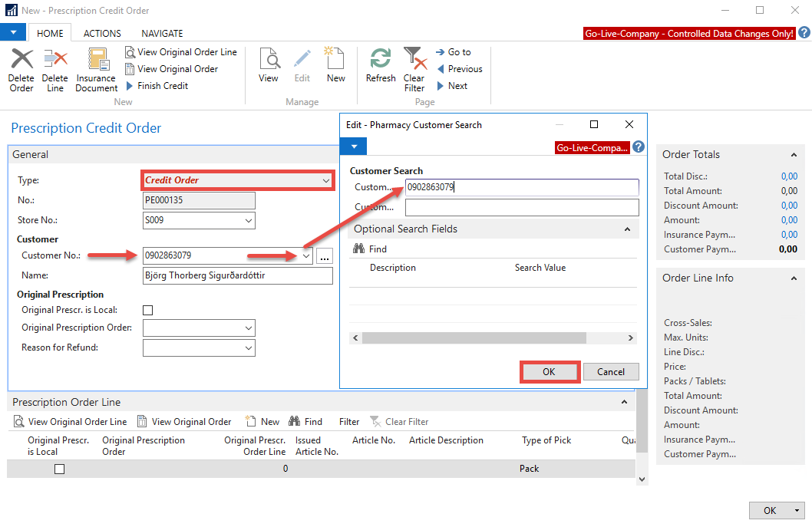Click the Clear Filter funnel icon
The width and height of the screenshot is (812, 527).
click(414, 58)
